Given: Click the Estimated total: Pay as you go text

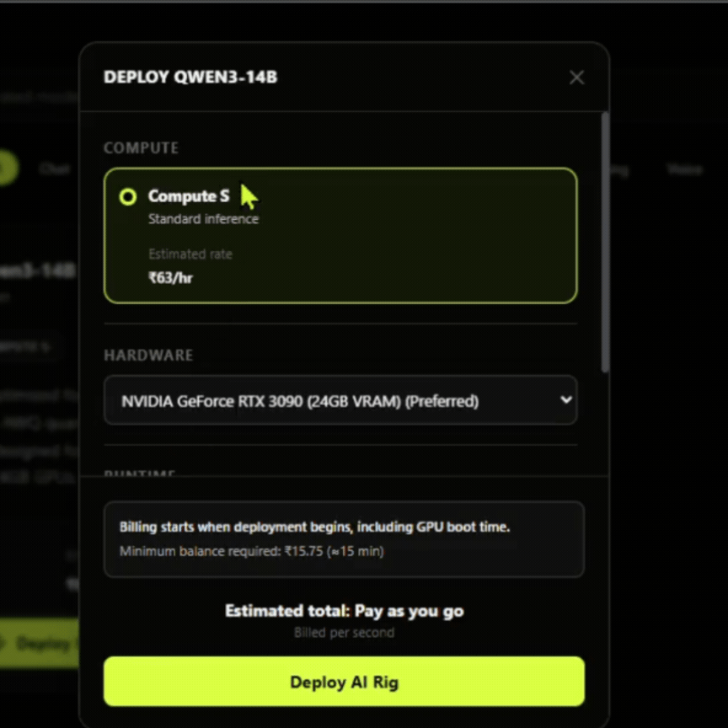Looking at the screenshot, I should pos(344,611).
